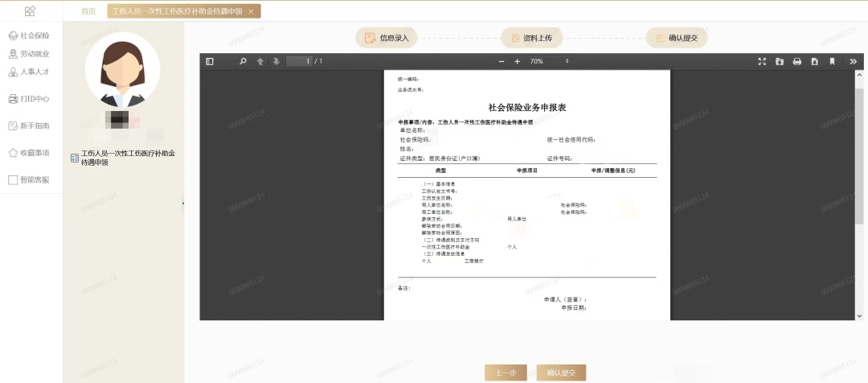Viewport: 868px width, 383px height.
Task: Expand the PDF toolbar's extra tools chevron
Action: click(x=853, y=61)
